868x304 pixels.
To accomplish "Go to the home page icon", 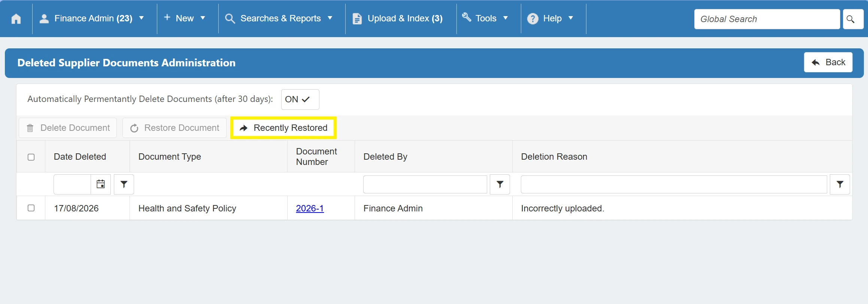I will tap(16, 19).
